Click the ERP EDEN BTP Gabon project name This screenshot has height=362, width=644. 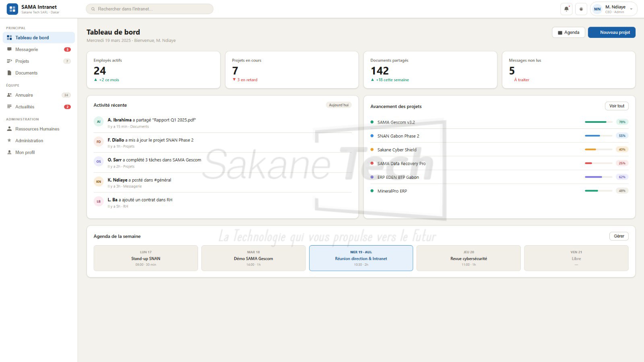coord(398,177)
